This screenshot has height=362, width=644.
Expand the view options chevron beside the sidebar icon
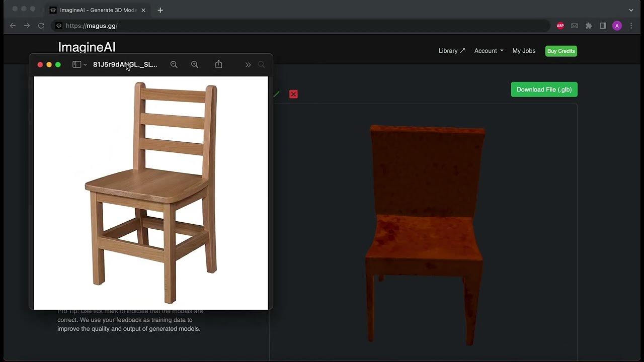84,64
